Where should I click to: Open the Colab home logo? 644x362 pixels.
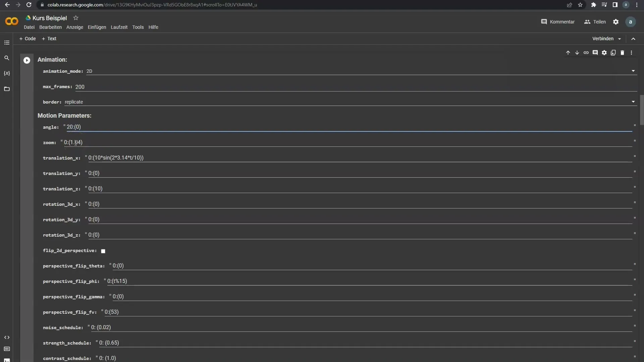[12, 21]
